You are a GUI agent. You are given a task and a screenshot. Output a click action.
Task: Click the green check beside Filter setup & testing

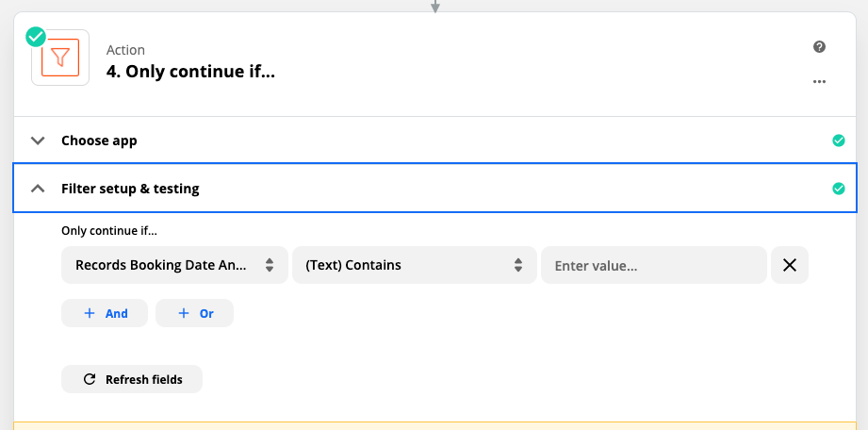coord(839,189)
